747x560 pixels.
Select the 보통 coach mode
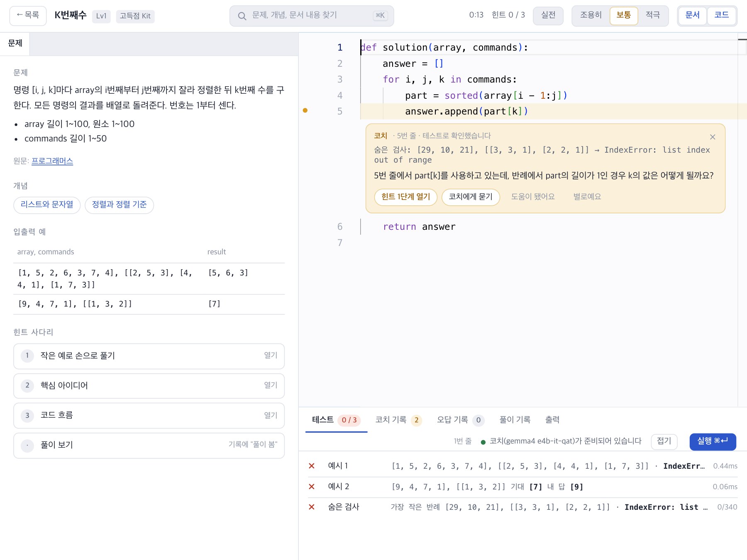[623, 16]
